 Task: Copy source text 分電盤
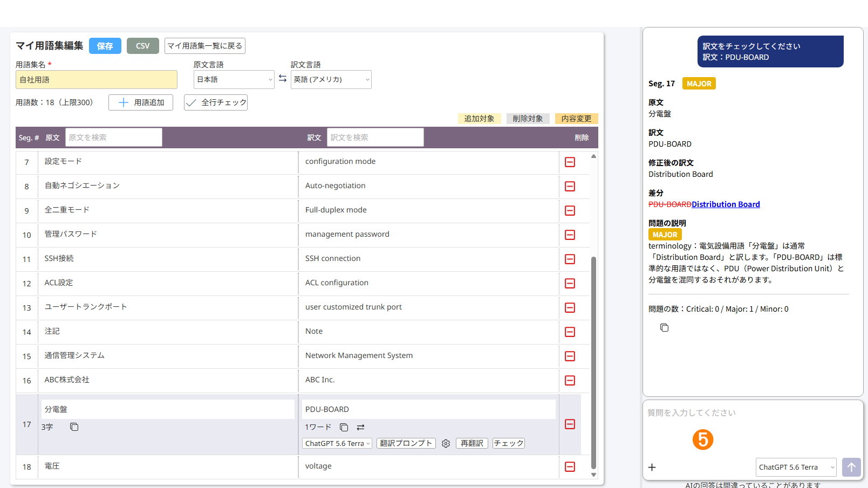pyautogui.click(x=74, y=427)
